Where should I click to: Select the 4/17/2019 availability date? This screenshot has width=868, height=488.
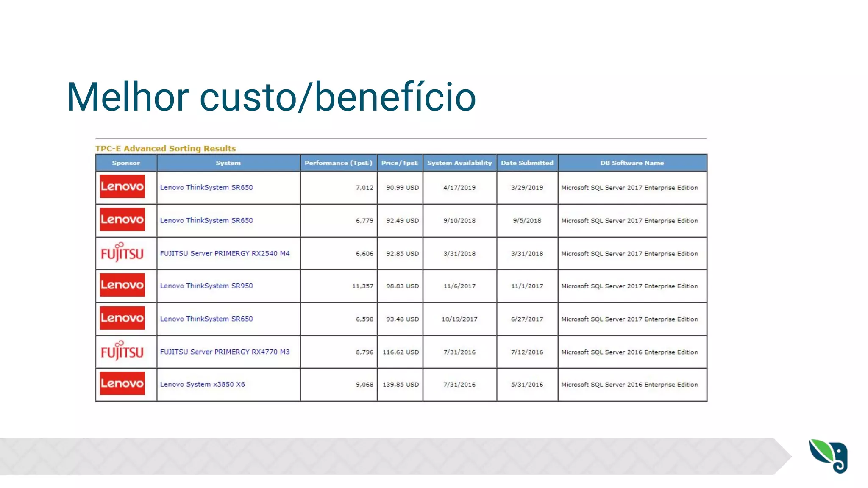[x=459, y=188]
